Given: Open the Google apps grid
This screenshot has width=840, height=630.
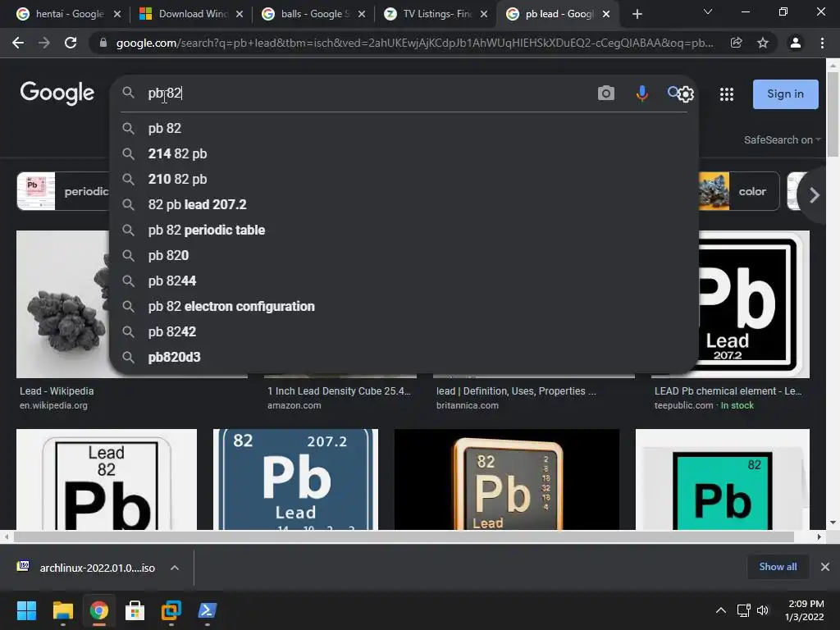Looking at the screenshot, I should point(727,94).
